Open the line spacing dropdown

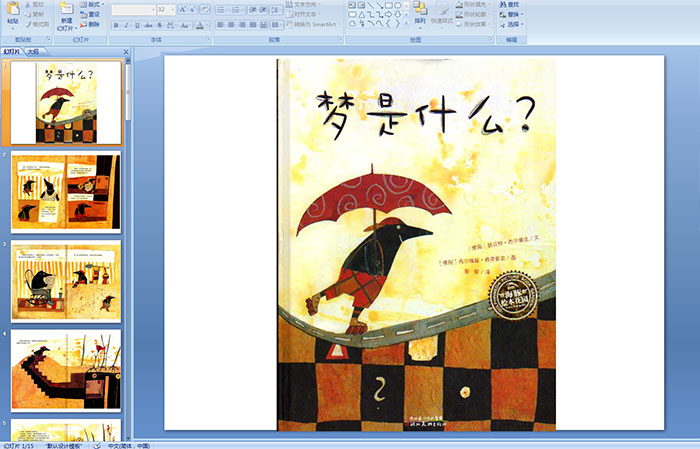pyautogui.click(x=277, y=9)
